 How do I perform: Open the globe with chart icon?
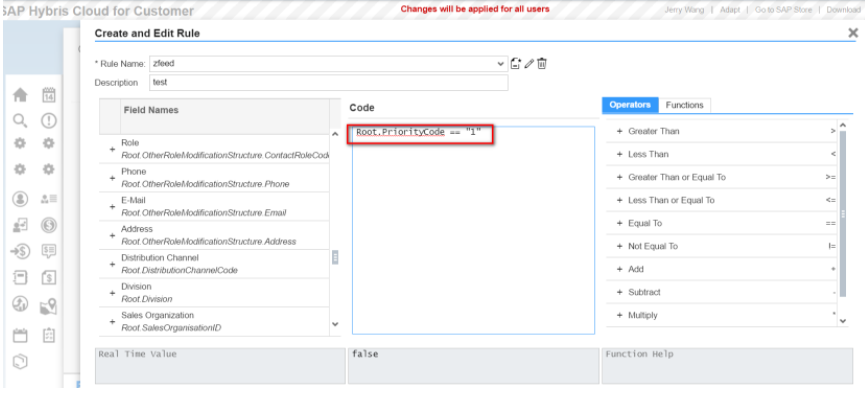pyautogui.click(x=20, y=304)
